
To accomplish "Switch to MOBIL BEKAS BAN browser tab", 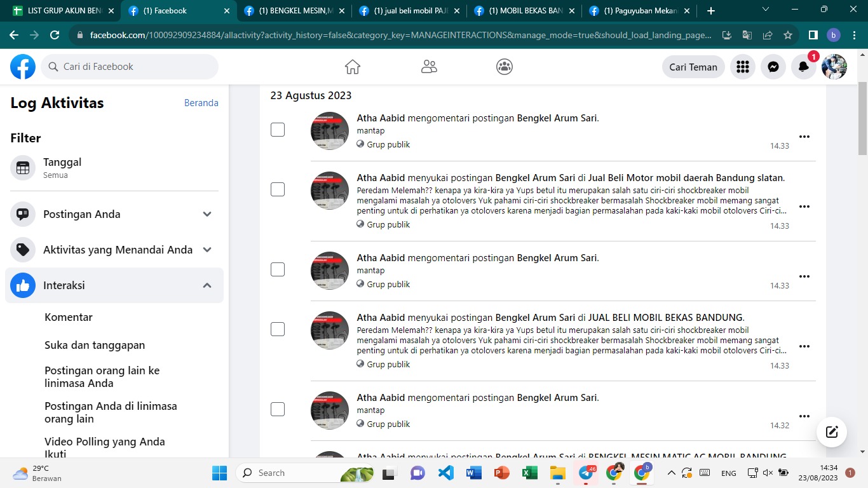I will pyautogui.click(x=526, y=11).
